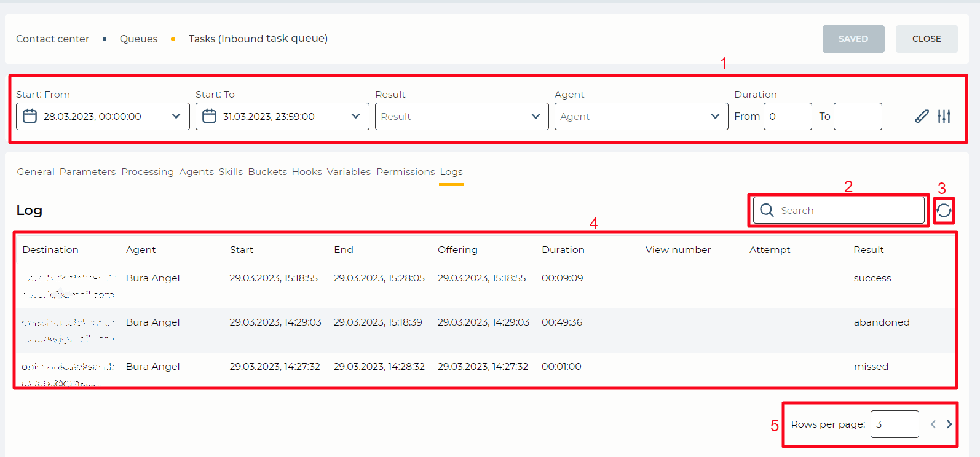Click Bura Angel in the success row

pos(152,278)
